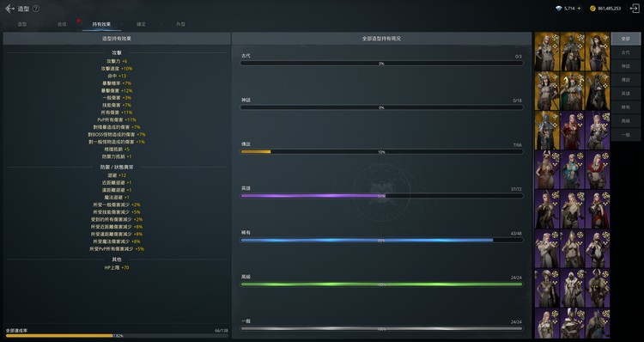
Task: Filter costumes by 一般 grade
Action: point(625,134)
